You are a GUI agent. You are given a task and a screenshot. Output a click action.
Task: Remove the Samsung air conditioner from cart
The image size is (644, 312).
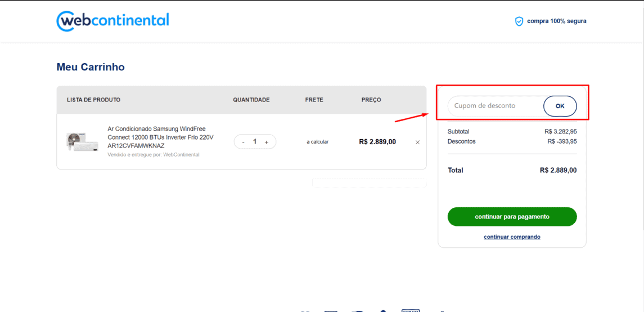pyautogui.click(x=417, y=142)
